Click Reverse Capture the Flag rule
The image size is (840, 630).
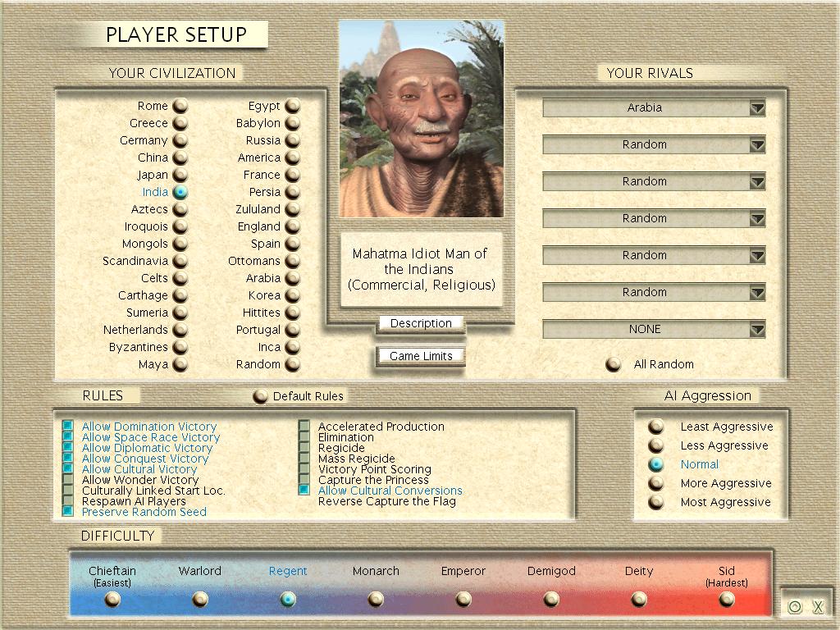[387, 501]
